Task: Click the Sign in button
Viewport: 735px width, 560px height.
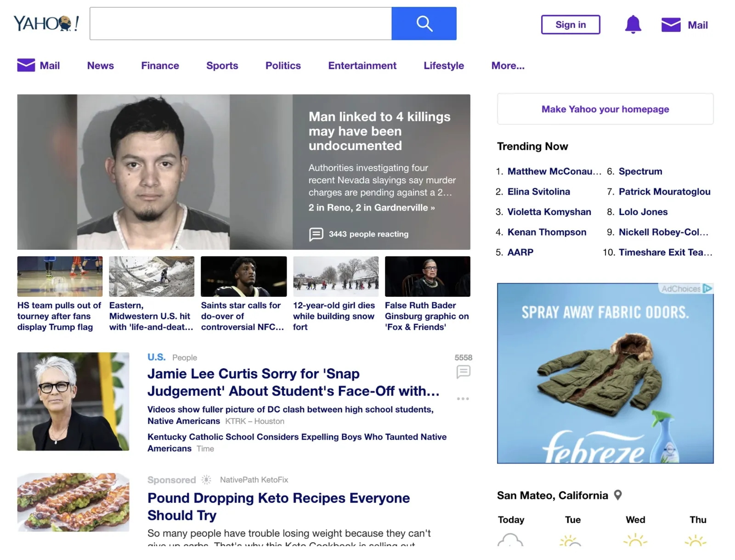Action: pos(571,24)
